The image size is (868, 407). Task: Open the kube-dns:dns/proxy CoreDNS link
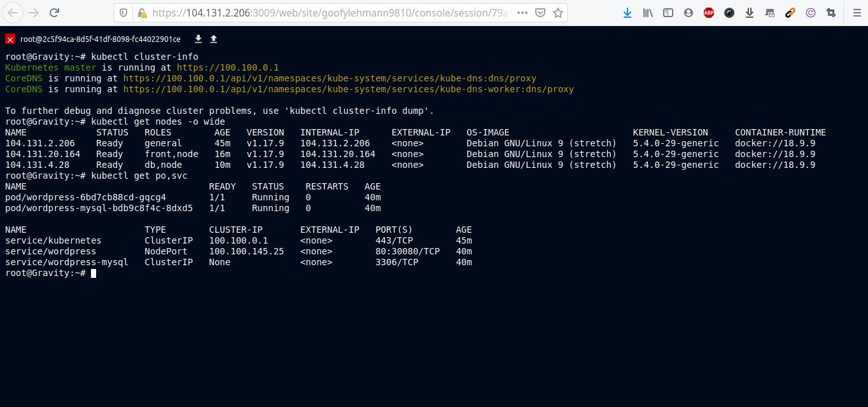point(330,78)
